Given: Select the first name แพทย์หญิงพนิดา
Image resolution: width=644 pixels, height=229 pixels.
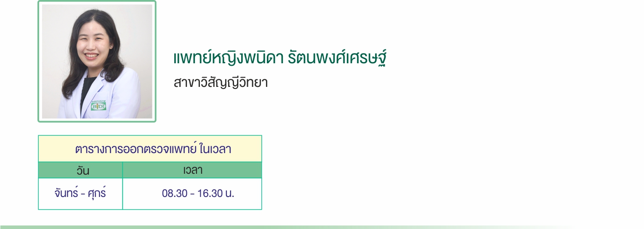Looking at the screenshot, I should 228,59.
